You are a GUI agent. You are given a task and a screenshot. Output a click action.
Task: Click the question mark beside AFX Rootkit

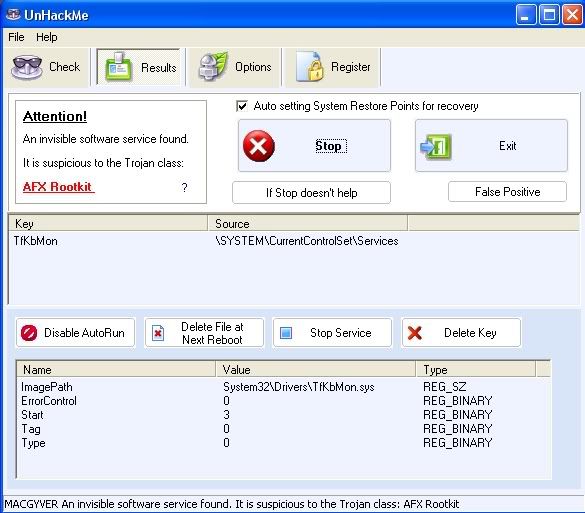pos(184,187)
